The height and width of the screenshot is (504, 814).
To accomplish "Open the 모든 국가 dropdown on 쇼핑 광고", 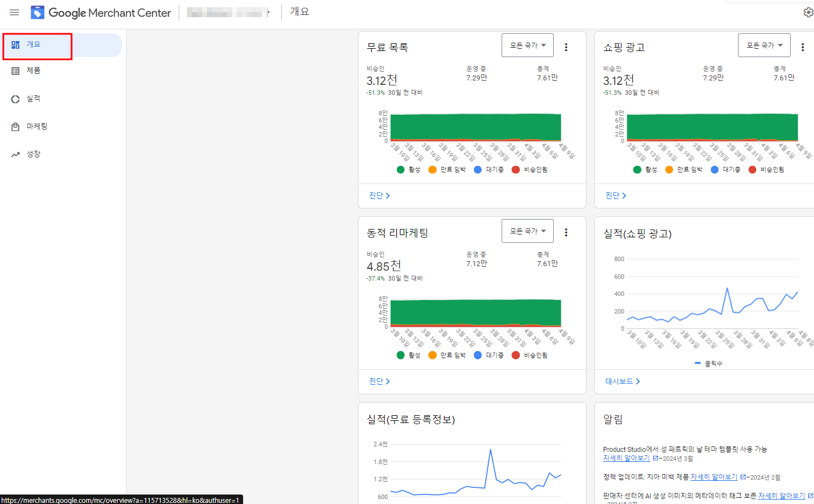I will click(764, 45).
